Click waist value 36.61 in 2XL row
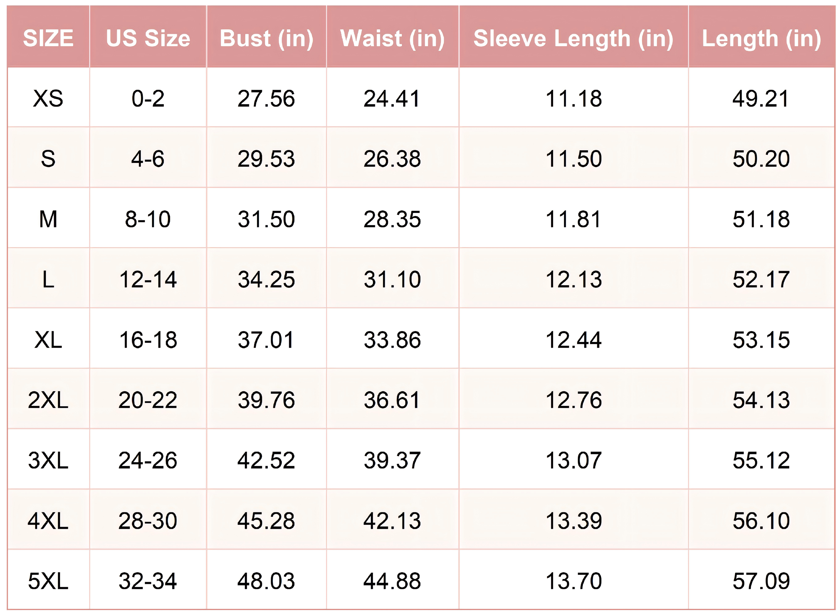 (x=393, y=400)
